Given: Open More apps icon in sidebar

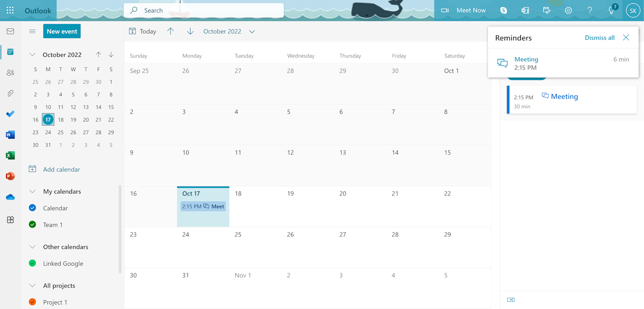Looking at the screenshot, I should tap(10, 220).
